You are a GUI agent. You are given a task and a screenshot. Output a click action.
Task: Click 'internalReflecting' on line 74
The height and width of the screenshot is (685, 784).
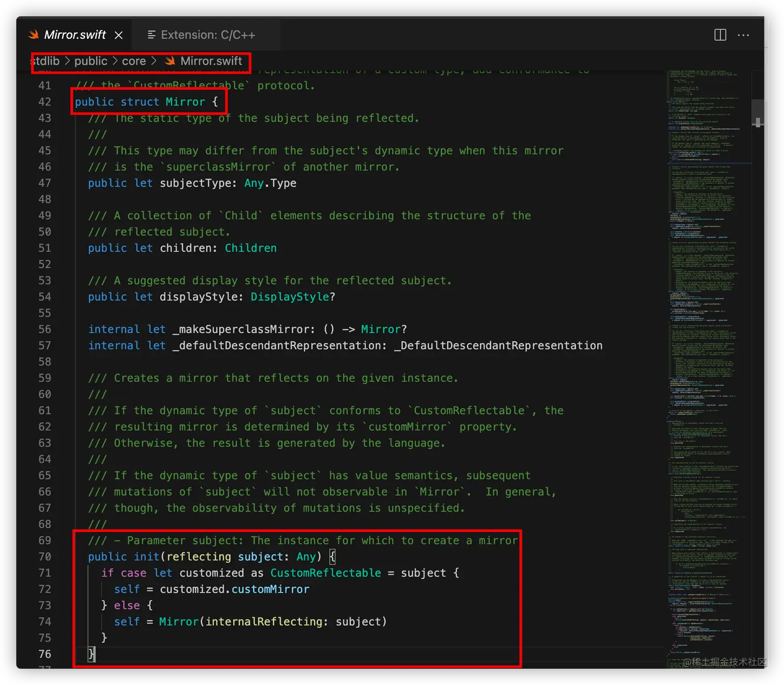[x=264, y=621]
